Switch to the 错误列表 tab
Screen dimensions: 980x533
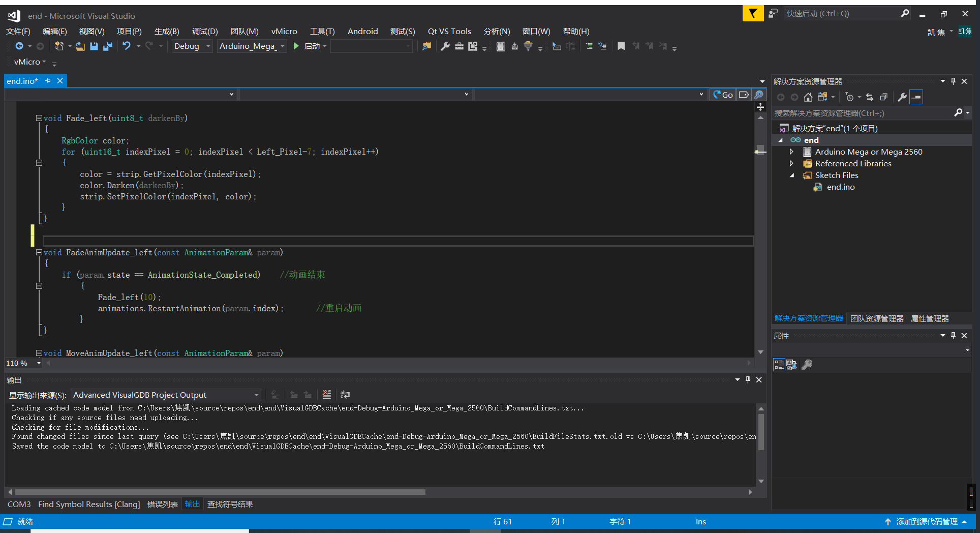[x=163, y=504]
